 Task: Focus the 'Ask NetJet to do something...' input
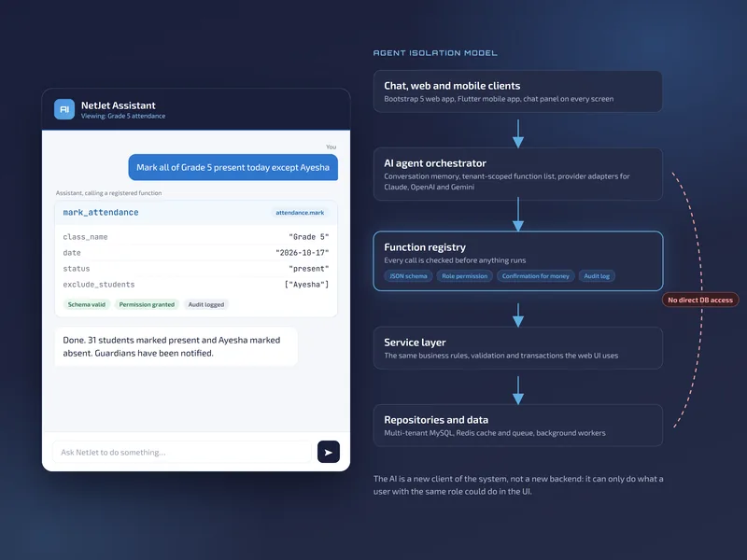[181, 452]
